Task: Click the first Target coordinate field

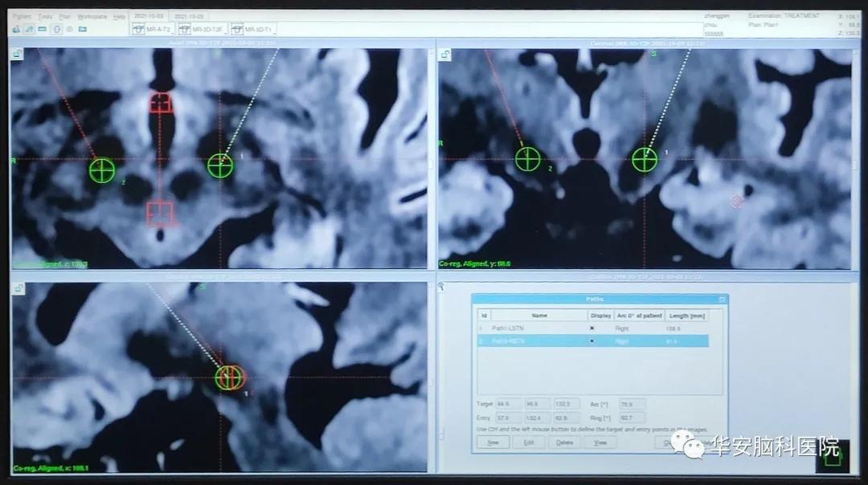Action: click(x=508, y=404)
